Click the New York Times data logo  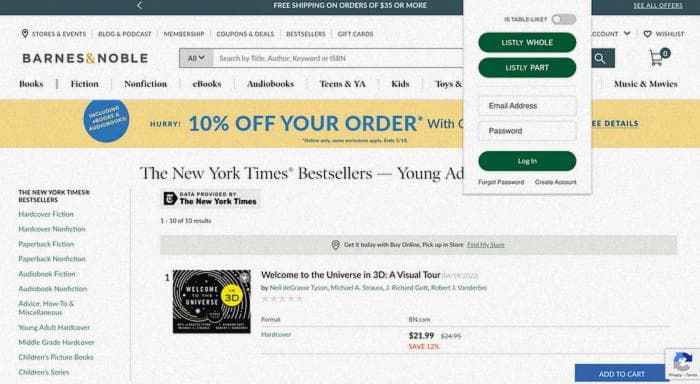click(210, 198)
